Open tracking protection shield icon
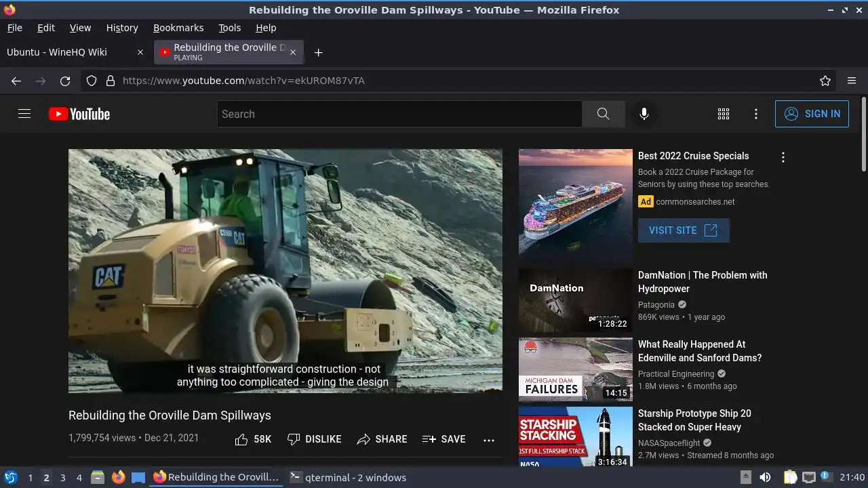Image resolution: width=868 pixels, height=488 pixels. [x=92, y=81]
